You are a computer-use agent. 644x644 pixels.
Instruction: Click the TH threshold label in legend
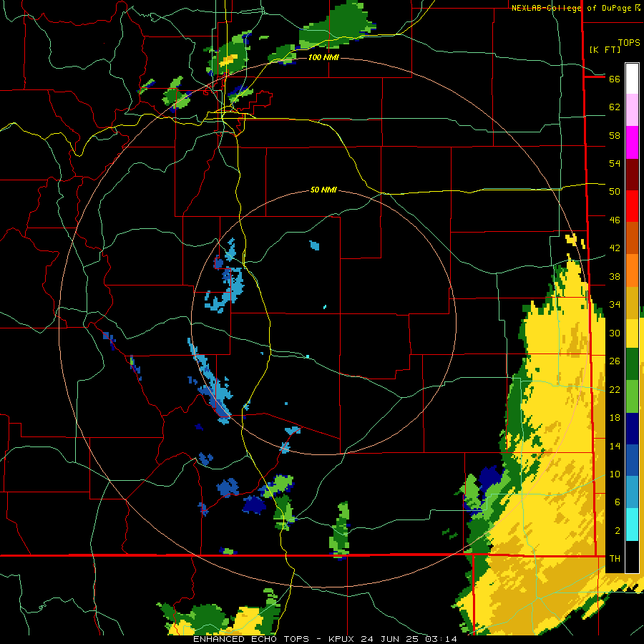pyautogui.click(x=615, y=559)
